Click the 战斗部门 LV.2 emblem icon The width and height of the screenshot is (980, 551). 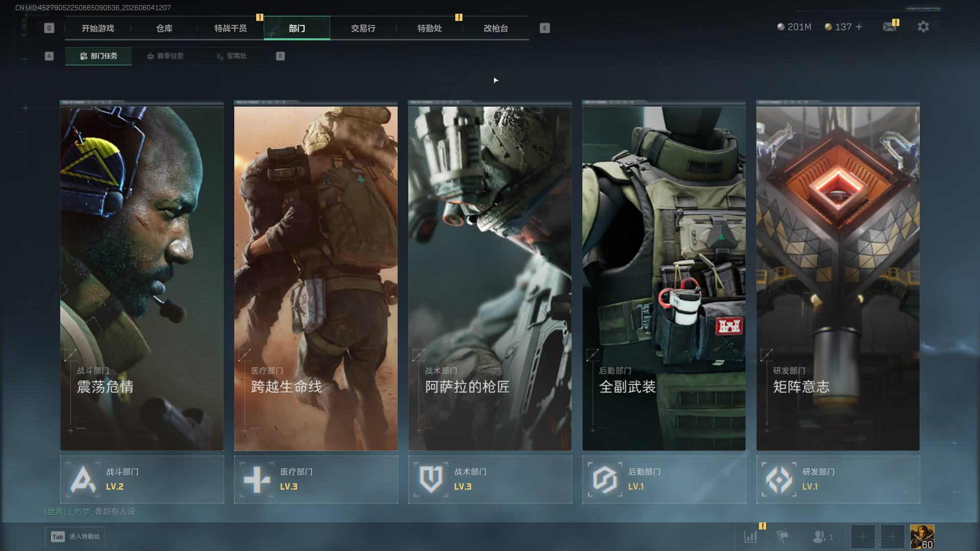click(83, 480)
